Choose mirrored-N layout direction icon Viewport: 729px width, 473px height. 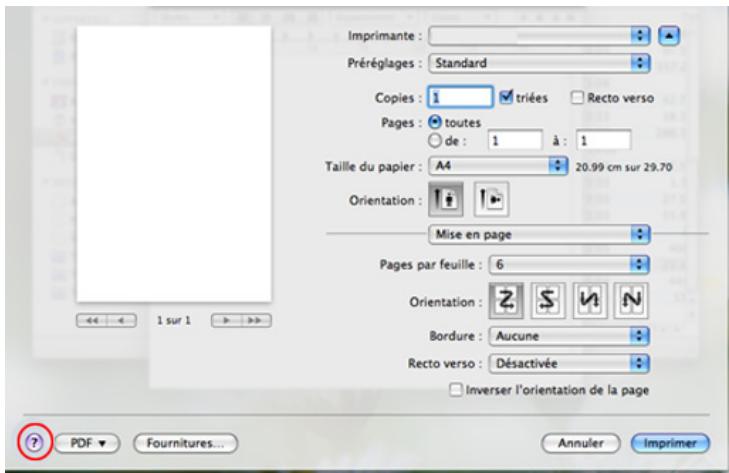[x=590, y=300]
